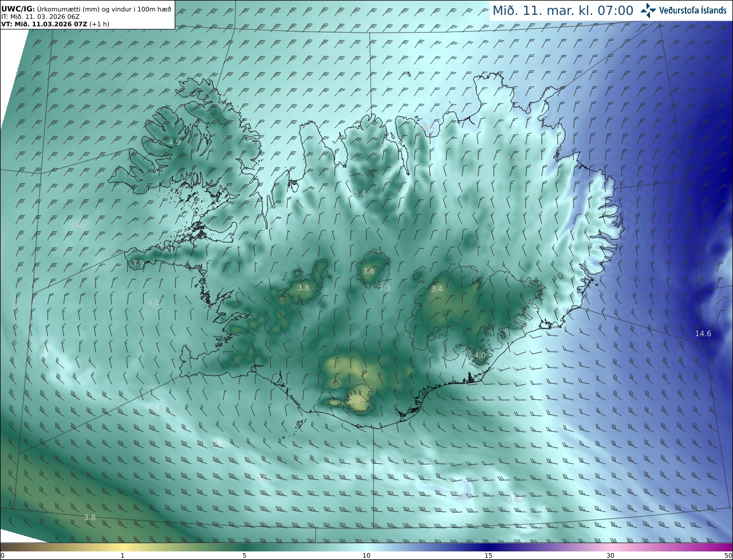This screenshot has width=733, height=560.
Task: Click the 5 tick on the colour scale
Action: [245, 555]
